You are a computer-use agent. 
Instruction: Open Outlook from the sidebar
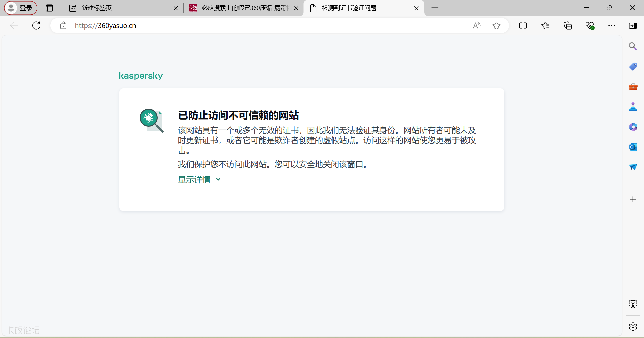633,147
